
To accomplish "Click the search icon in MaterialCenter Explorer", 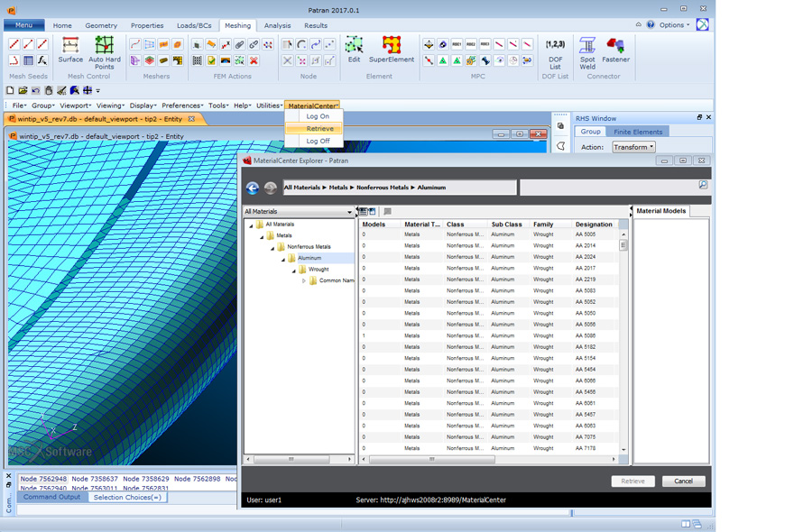I will pos(703,185).
